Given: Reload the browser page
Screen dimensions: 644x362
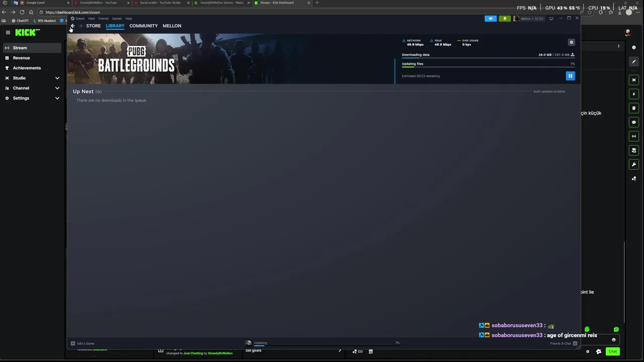Looking at the screenshot, I should tap(22, 12).
